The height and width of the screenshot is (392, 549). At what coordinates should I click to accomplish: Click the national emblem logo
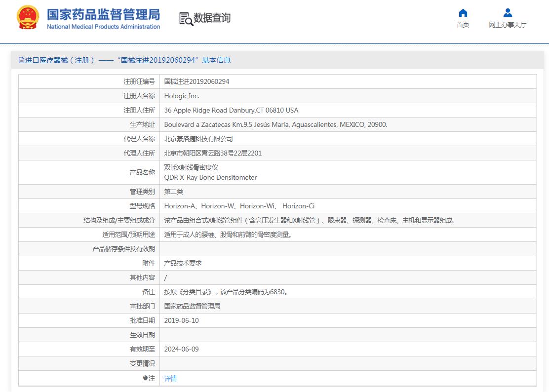pyautogui.click(x=28, y=17)
